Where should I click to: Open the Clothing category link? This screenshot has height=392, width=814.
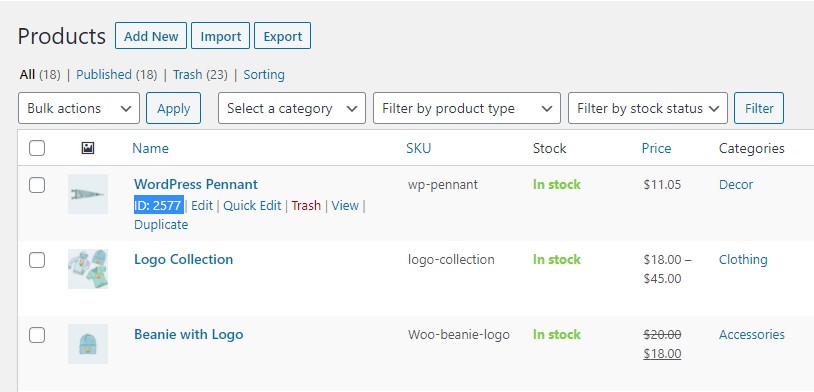[x=743, y=260]
